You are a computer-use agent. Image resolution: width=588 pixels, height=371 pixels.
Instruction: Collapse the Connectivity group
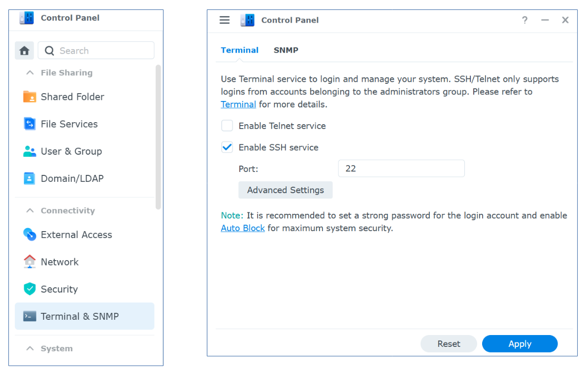click(30, 211)
